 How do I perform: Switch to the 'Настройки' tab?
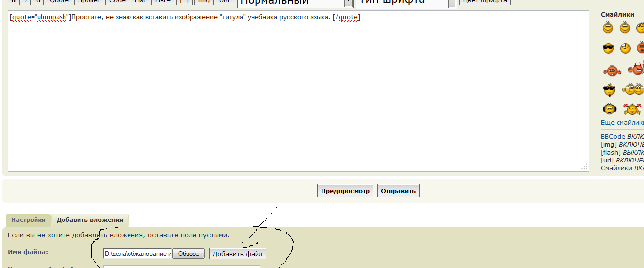(29, 220)
